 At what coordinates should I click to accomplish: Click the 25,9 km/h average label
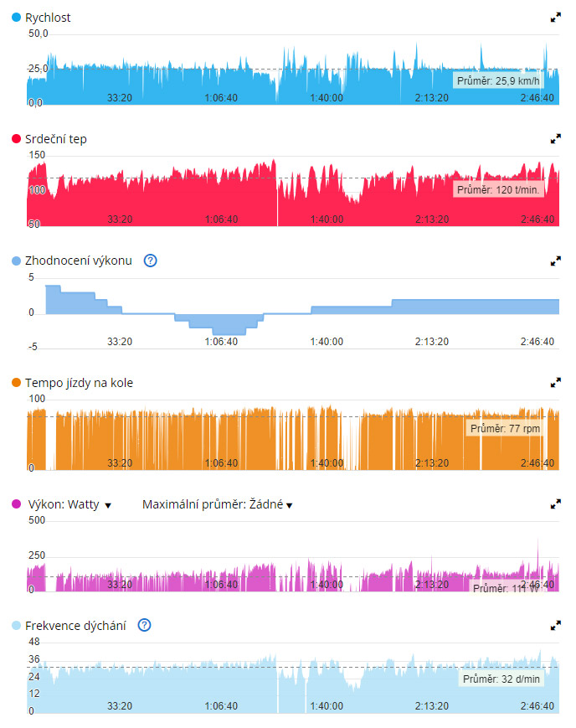(497, 81)
